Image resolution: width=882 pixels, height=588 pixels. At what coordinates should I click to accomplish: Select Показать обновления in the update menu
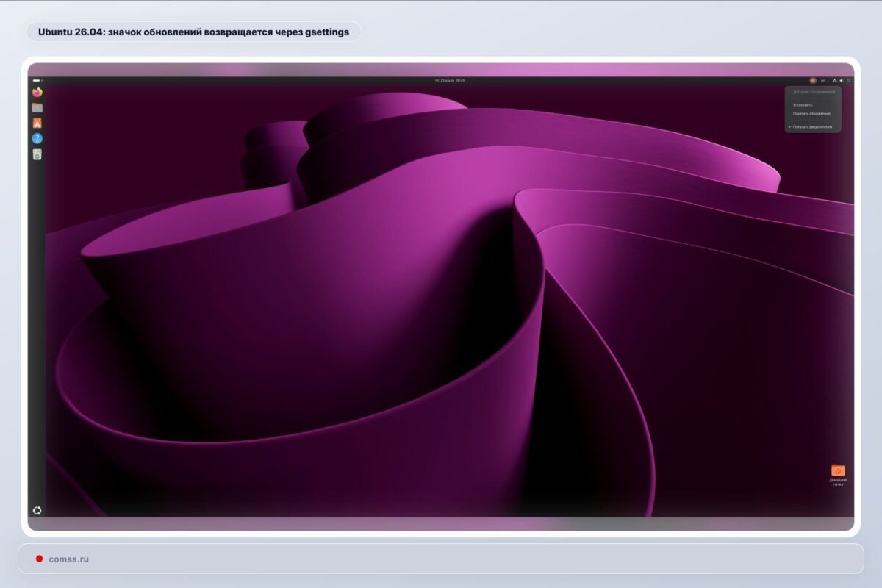pos(812,114)
